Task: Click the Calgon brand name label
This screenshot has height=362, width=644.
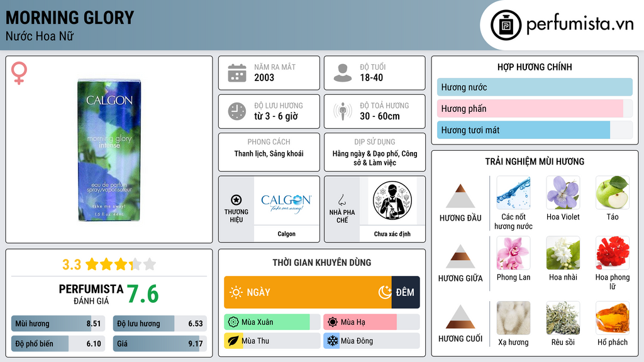Action: (286, 234)
